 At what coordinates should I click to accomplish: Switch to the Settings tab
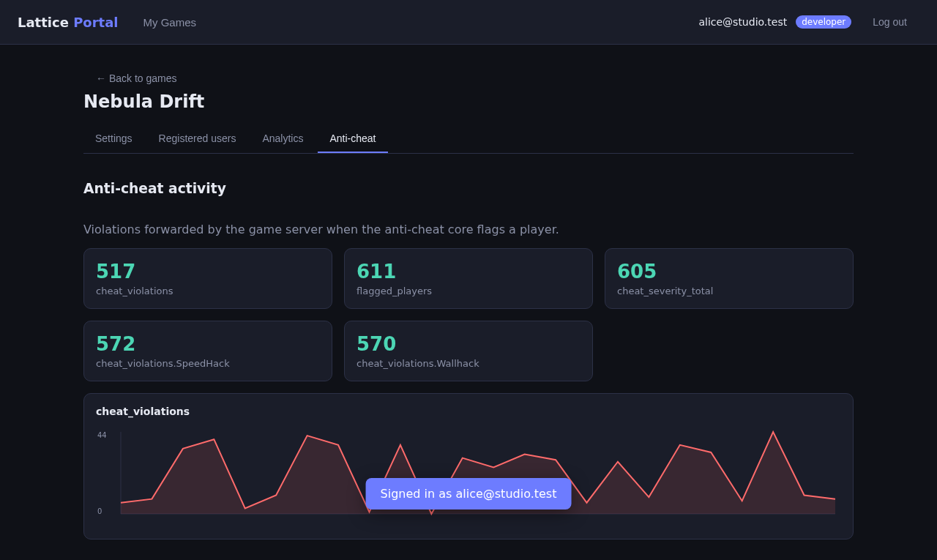tap(113, 138)
